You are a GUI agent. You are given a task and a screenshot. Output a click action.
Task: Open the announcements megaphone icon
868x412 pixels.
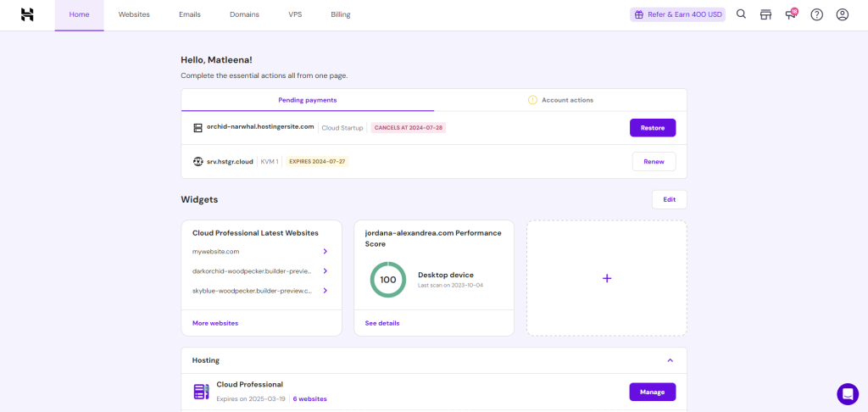point(791,14)
